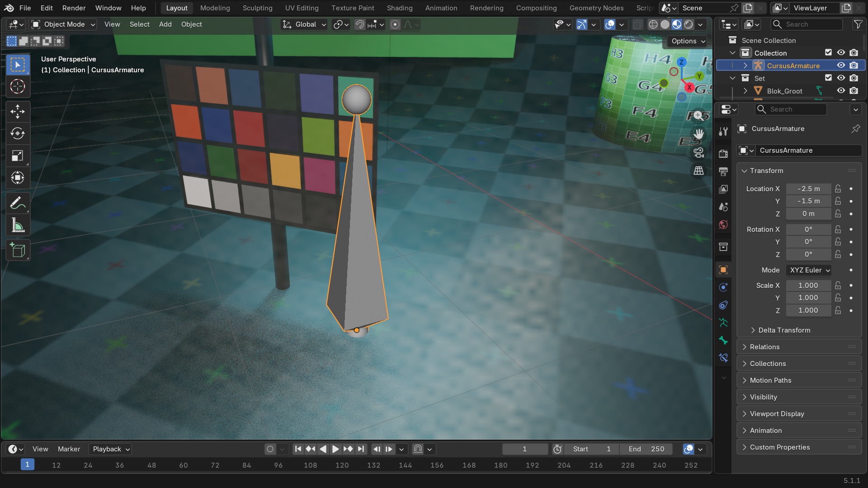
Task: Expand the Delta Transform section
Action: (x=784, y=330)
